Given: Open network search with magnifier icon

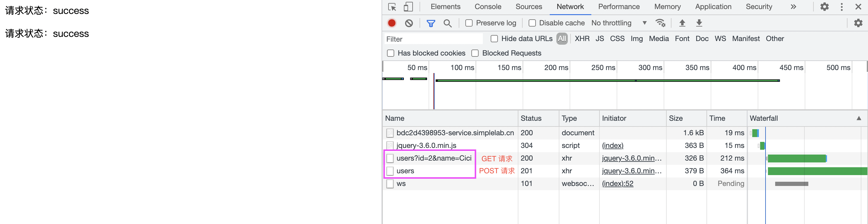Looking at the screenshot, I should tap(448, 23).
